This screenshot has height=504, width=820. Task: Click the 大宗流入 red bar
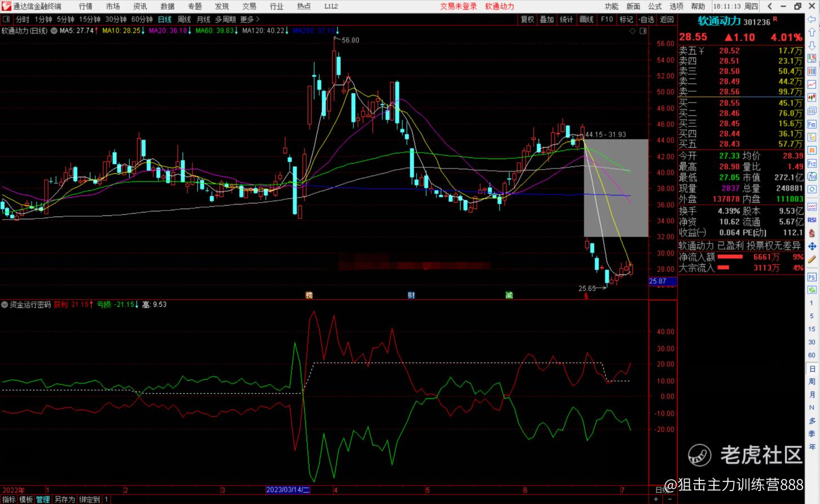pos(722,268)
